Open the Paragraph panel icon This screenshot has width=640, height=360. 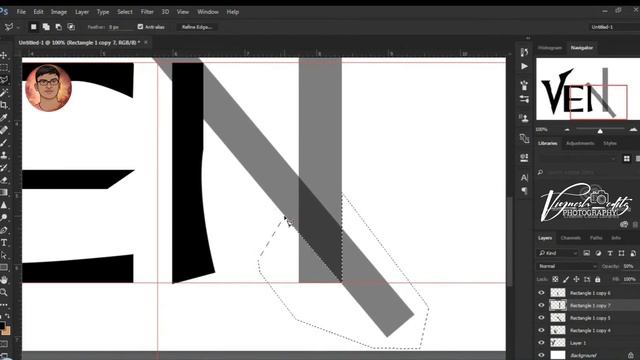pos(524,191)
